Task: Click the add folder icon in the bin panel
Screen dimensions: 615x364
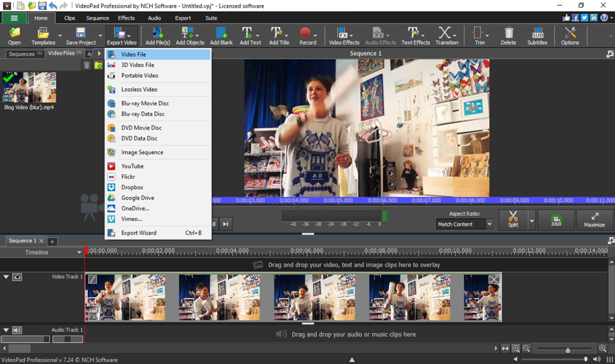Action: point(98,65)
